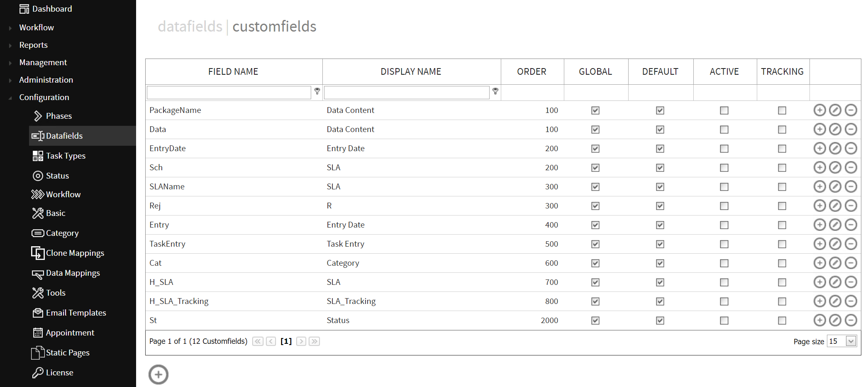Click the large add button below the table
Screen dimensions: 868x387
click(158, 374)
